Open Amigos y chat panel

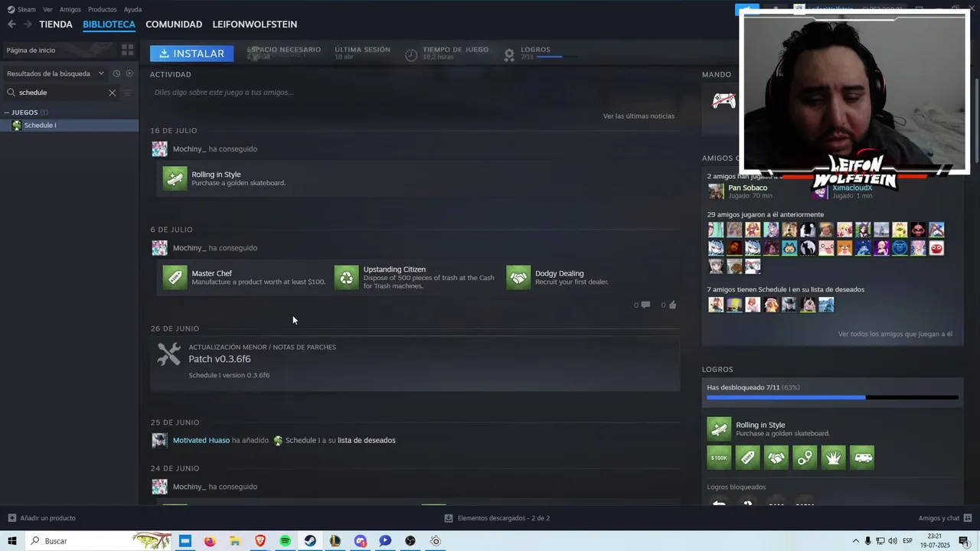(x=945, y=518)
